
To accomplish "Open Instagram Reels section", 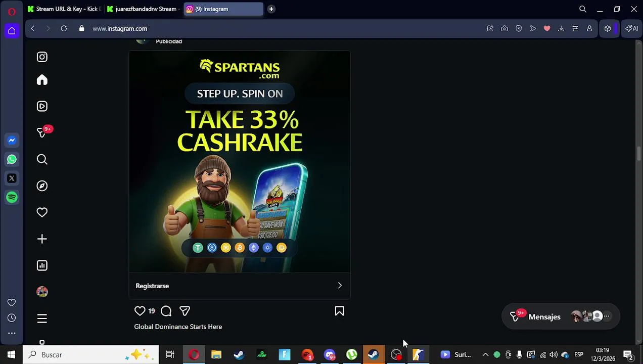I will tap(42, 106).
